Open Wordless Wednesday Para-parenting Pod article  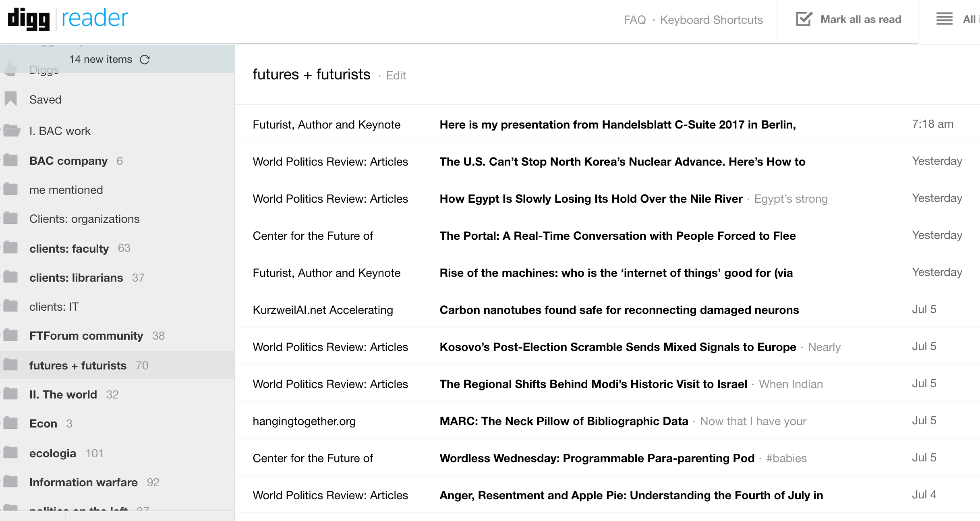pos(597,458)
